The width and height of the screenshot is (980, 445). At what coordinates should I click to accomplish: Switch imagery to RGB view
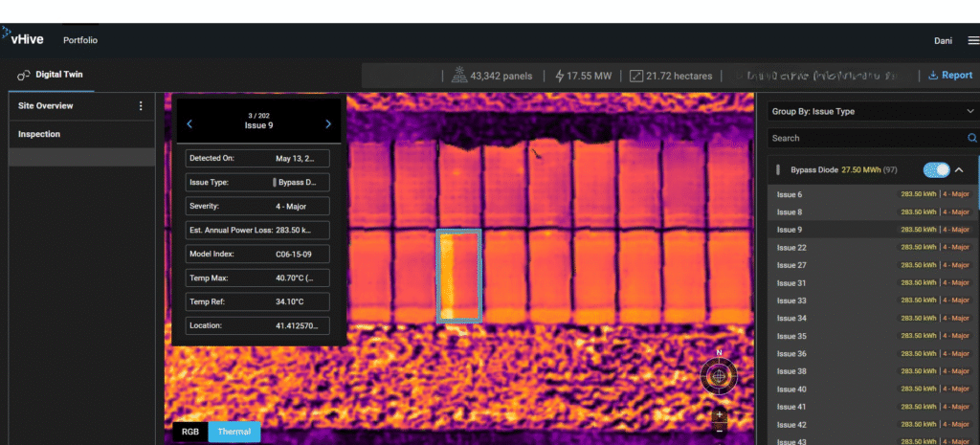[x=190, y=432]
